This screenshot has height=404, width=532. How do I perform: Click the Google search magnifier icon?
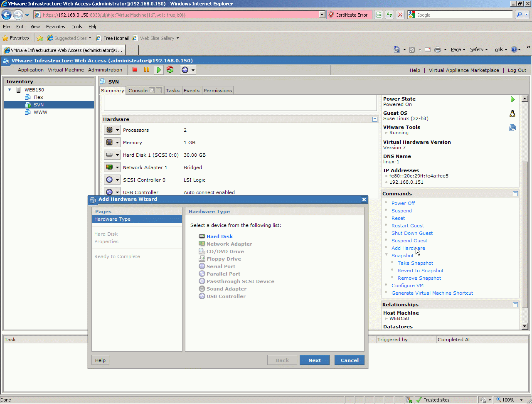coord(519,15)
